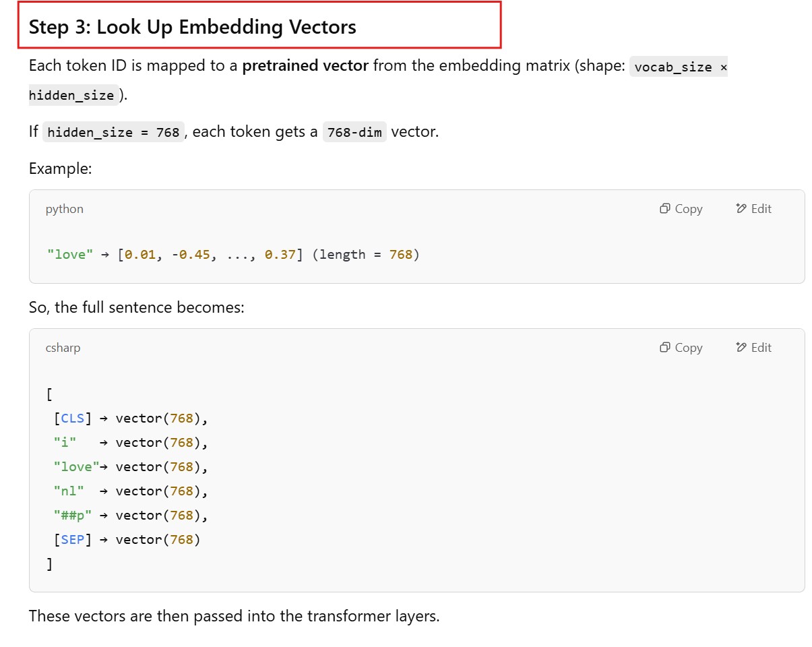812x647 pixels.
Task: Click the "hidden_size = 768" inline code
Action: [x=113, y=132]
